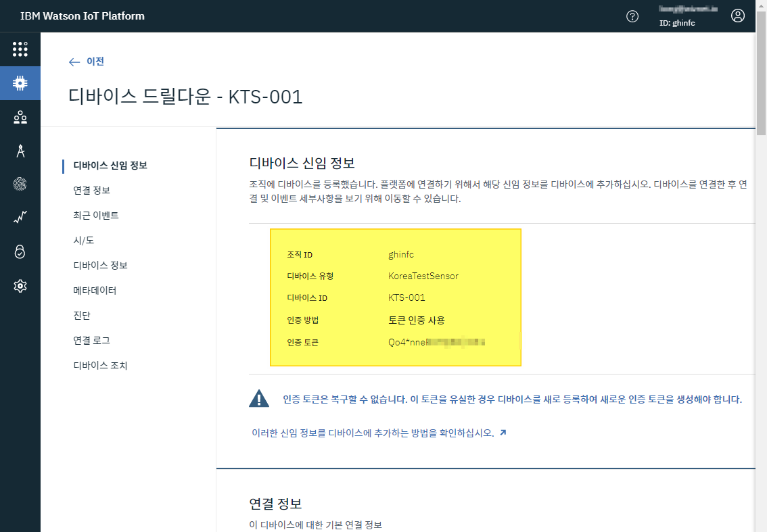Screen dimensions: 767x532
Task: Select 연결 정보 in side menu
Action: pos(91,190)
